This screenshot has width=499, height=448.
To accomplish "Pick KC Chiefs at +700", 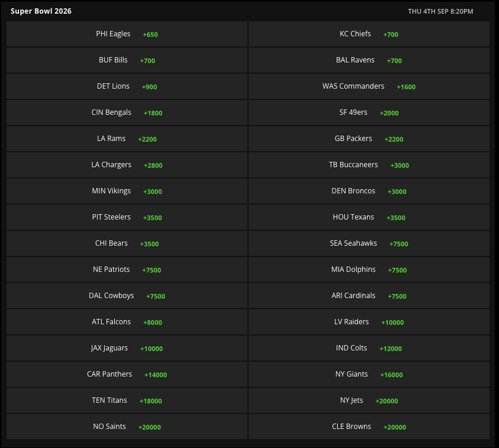I will [369, 34].
